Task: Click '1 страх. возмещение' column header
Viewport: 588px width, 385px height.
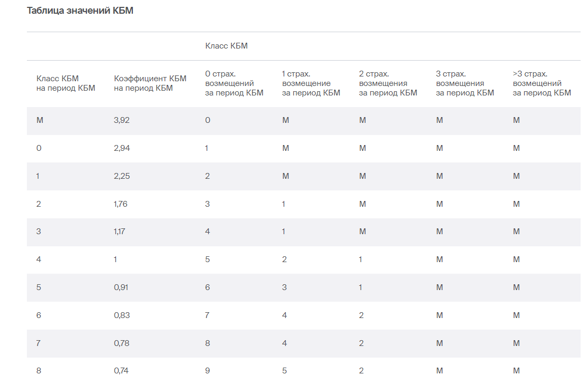Action: point(311,83)
